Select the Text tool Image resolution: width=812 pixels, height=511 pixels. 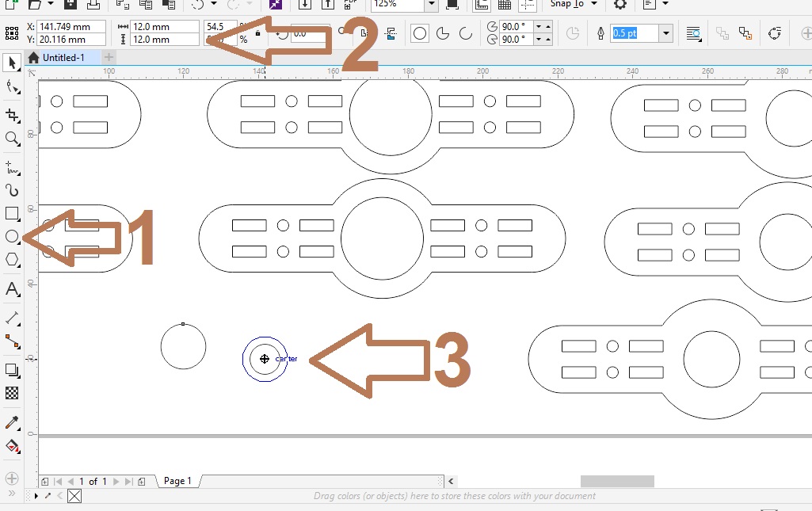coord(12,289)
